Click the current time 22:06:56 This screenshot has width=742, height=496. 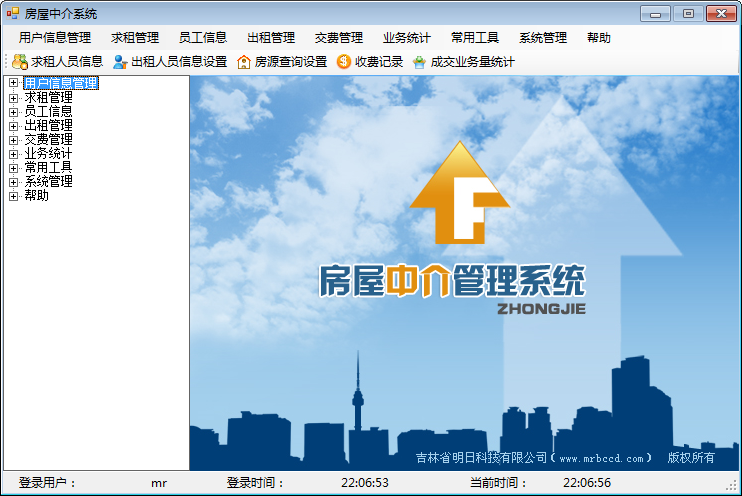coord(587,483)
